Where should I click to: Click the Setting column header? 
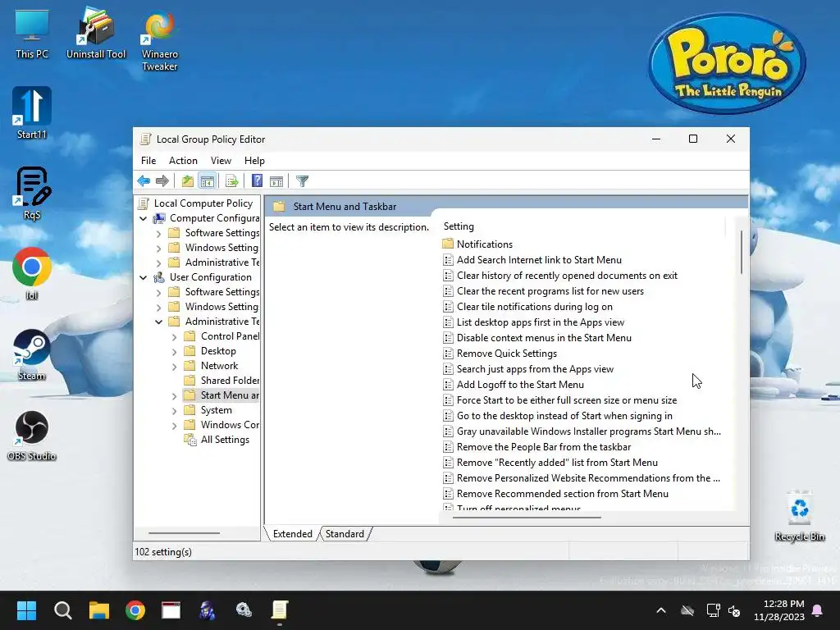[x=583, y=226]
